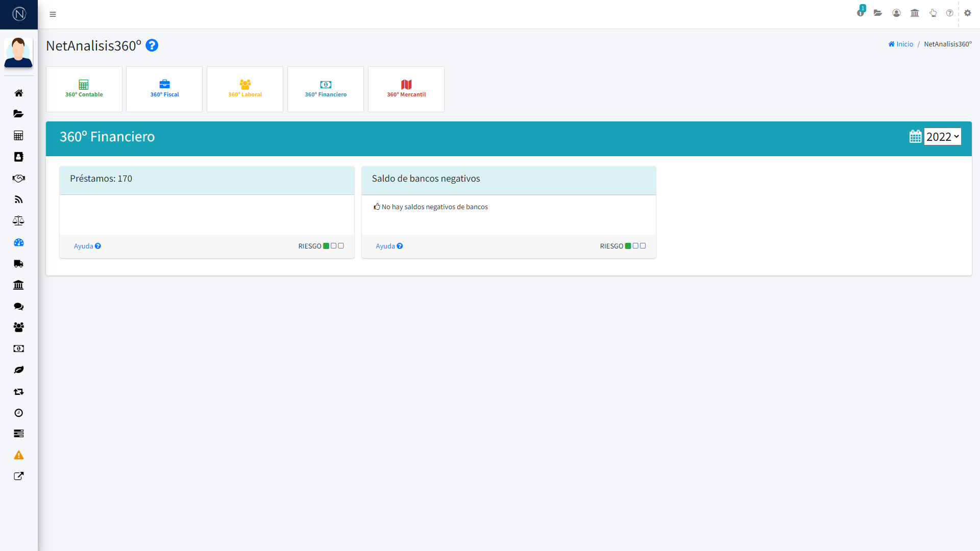Image resolution: width=980 pixels, height=551 pixels.
Task: Click the home icon in sidebar
Action: click(x=18, y=93)
